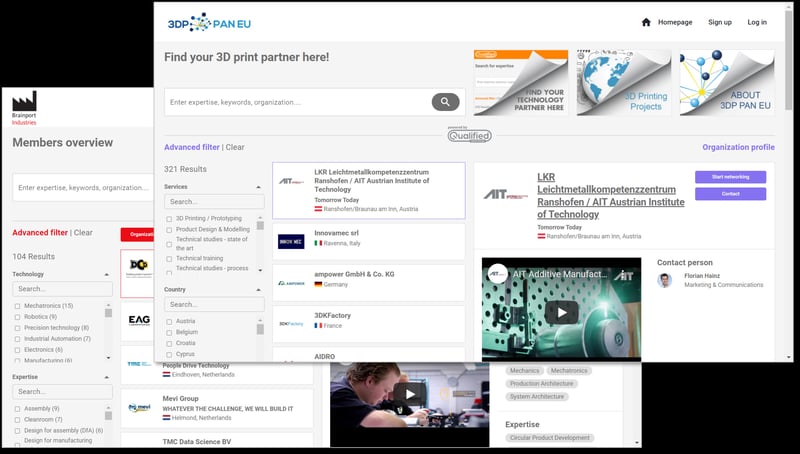Click the Innovamec srl logo
The width and height of the screenshot is (800, 454).
click(x=291, y=241)
